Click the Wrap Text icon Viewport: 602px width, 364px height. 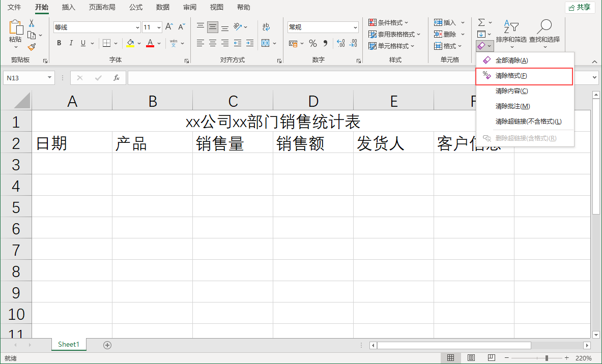tap(266, 27)
